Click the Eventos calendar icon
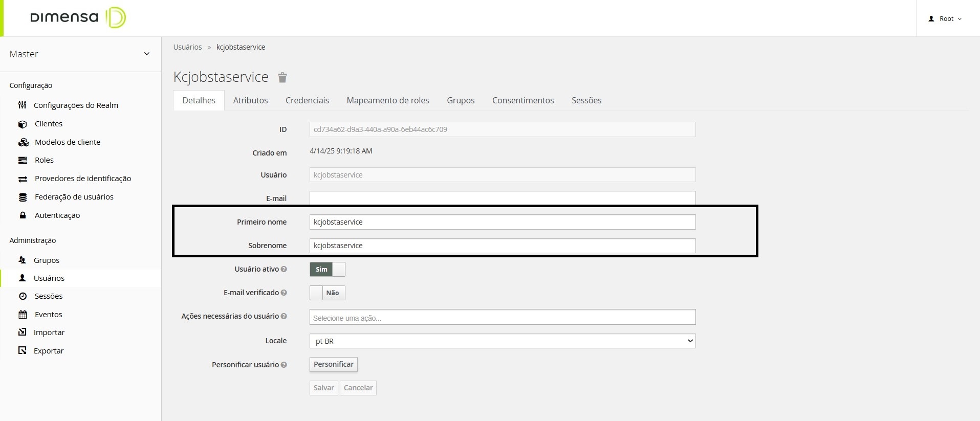980x421 pixels. [23, 315]
